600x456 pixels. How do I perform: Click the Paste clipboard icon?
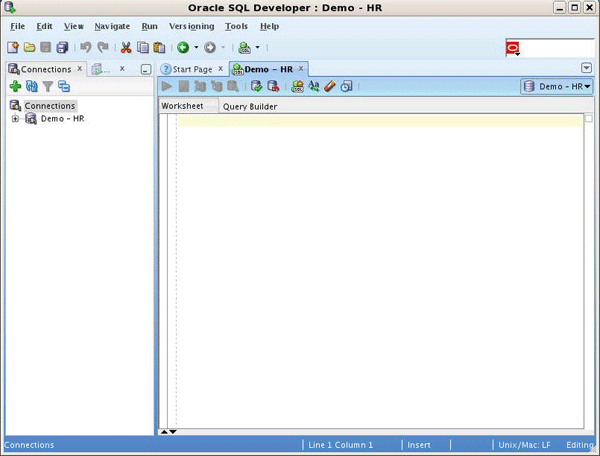159,47
